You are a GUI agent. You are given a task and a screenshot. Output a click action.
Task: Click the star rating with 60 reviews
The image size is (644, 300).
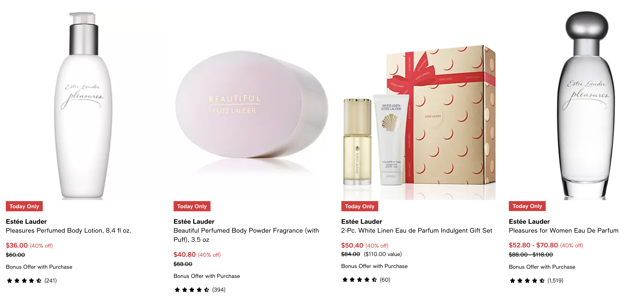(x=366, y=280)
